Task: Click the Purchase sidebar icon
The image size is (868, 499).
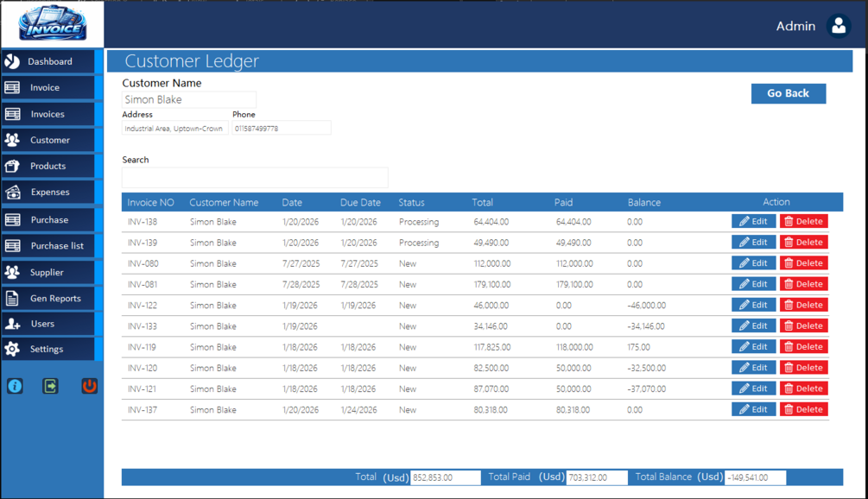Action: [x=12, y=219]
